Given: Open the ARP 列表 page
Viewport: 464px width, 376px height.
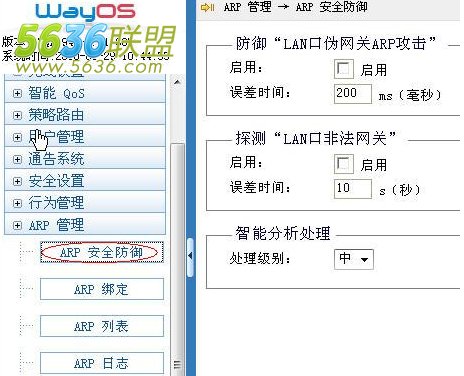Looking at the screenshot, I should [102, 326].
